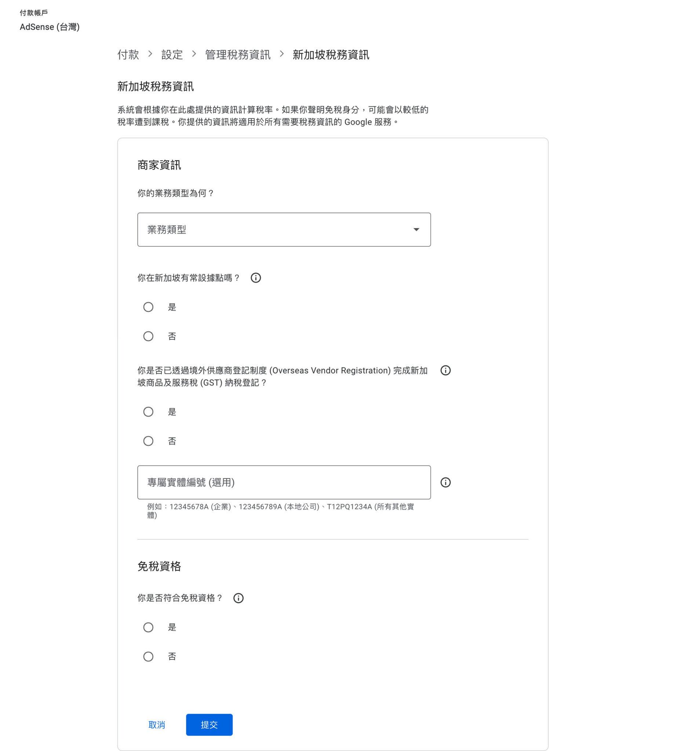Viewport: 700px width, 751px height.
Task: Select 否 for tax exemption eligibility
Action: point(148,656)
